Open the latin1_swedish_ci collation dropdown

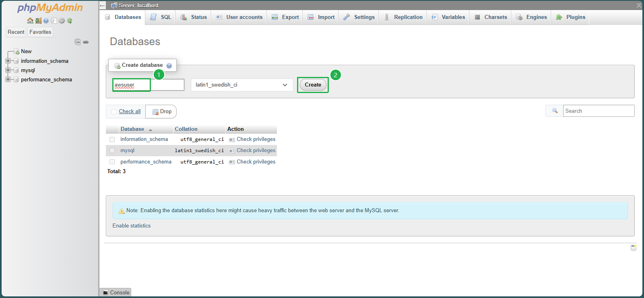(242, 85)
